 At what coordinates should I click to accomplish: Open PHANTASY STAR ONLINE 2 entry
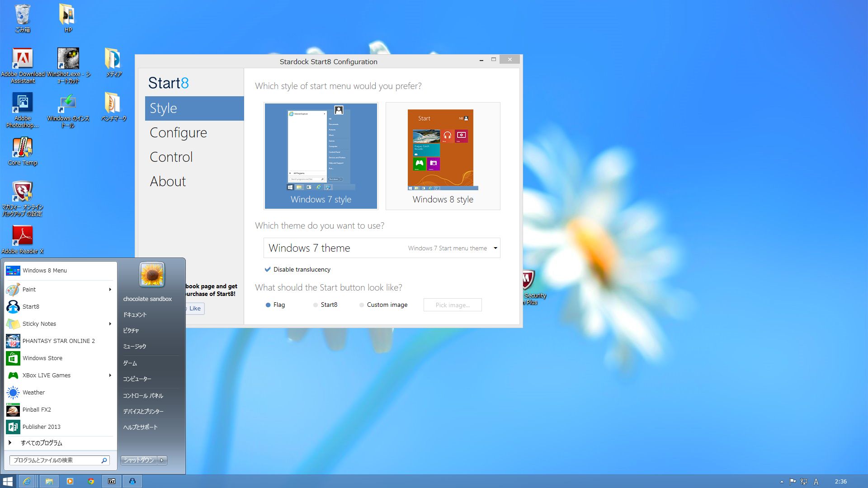pos(58,341)
